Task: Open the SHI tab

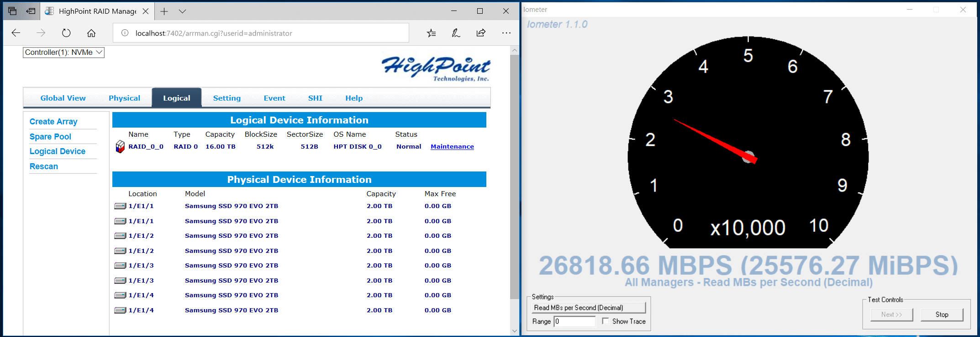Action: [x=315, y=98]
